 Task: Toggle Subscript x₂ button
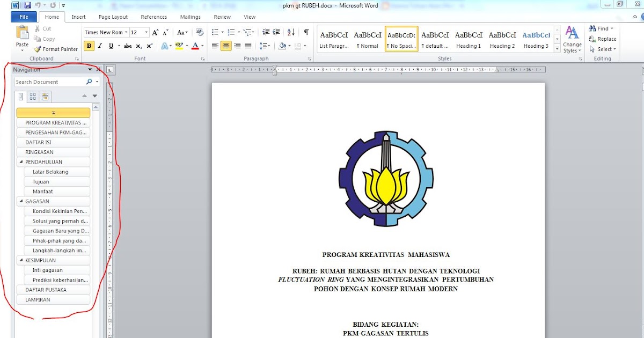coord(139,46)
